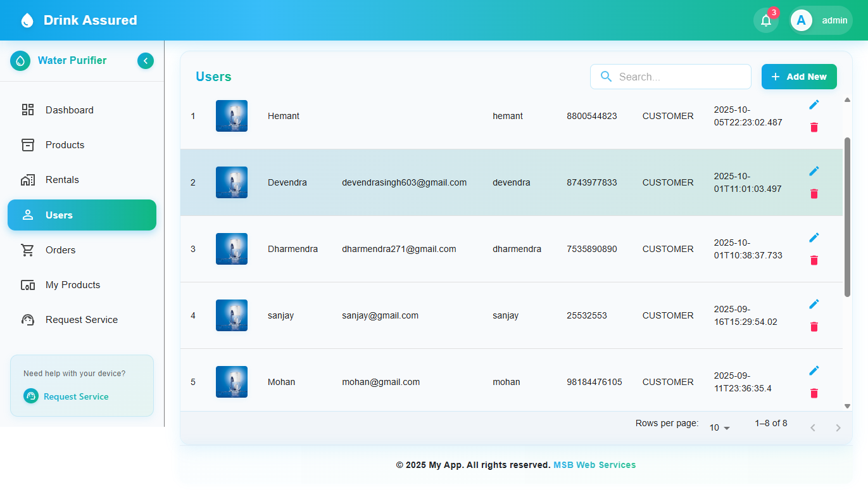
Task: Click the users table vertical scrollbar
Action: pyautogui.click(x=847, y=217)
